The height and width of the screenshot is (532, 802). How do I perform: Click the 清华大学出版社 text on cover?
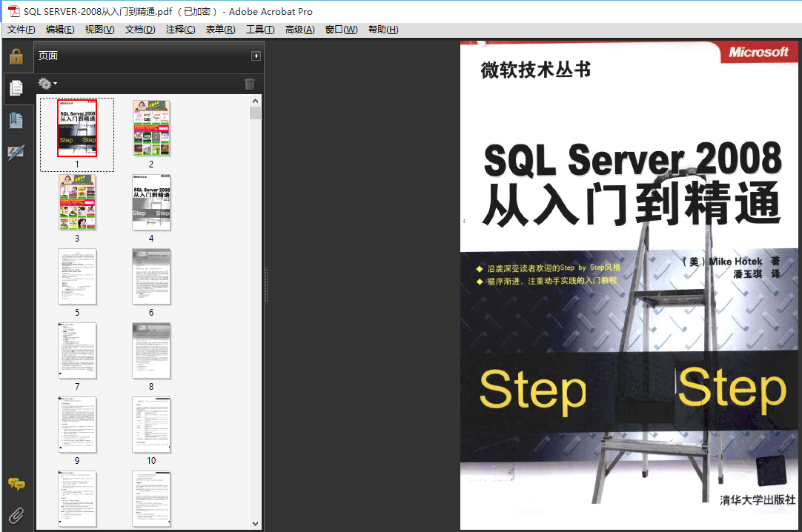pyautogui.click(x=758, y=500)
